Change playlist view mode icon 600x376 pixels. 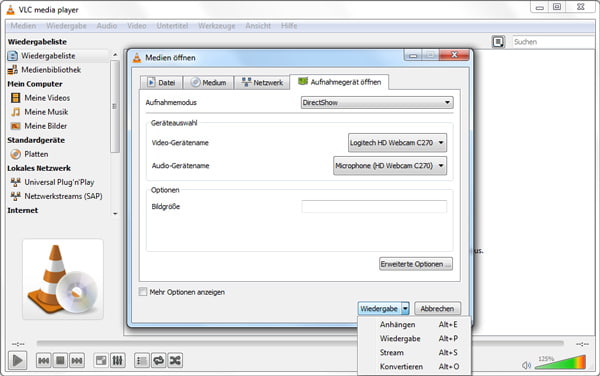(x=498, y=42)
